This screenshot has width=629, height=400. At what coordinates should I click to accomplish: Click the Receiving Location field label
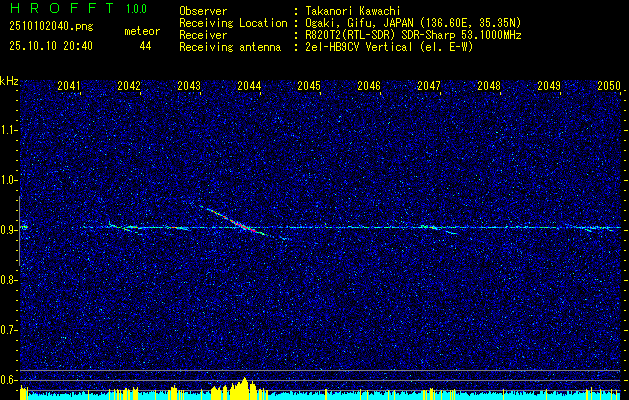(233, 23)
